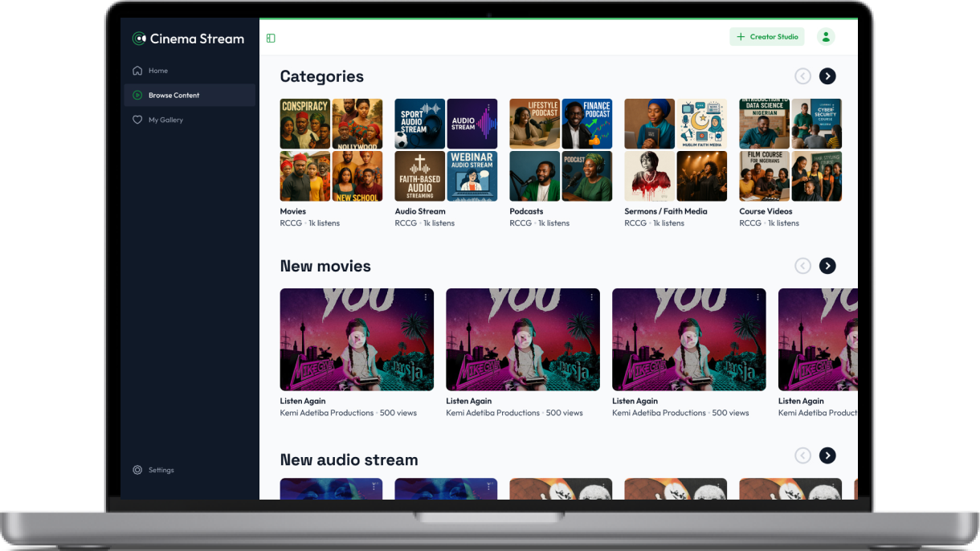Open the Podcasts category title link

(x=526, y=211)
